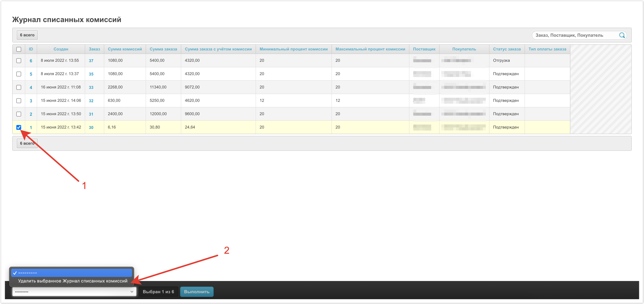The image size is (644, 304).
Task: Click the search magnifier icon
Action: 622,35
